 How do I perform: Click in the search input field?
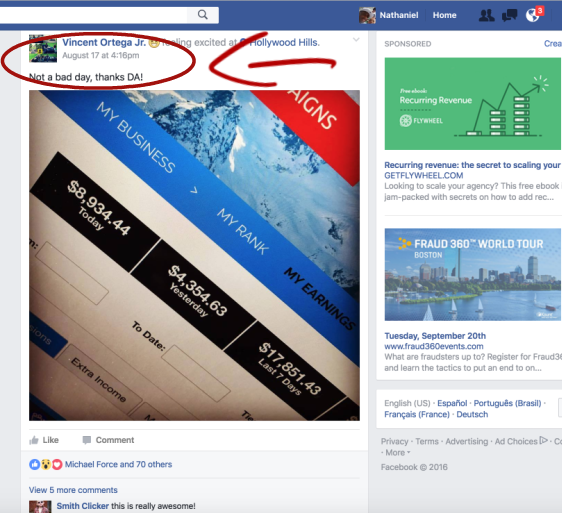click(93, 15)
